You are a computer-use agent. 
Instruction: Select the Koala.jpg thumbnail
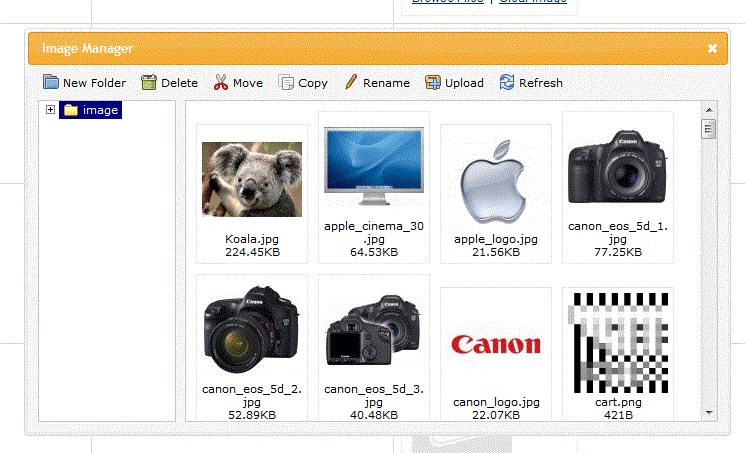[x=252, y=180]
